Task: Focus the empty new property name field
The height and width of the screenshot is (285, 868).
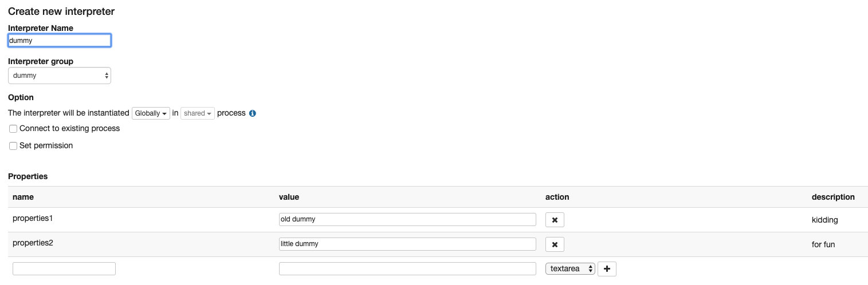Action: click(64, 269)
